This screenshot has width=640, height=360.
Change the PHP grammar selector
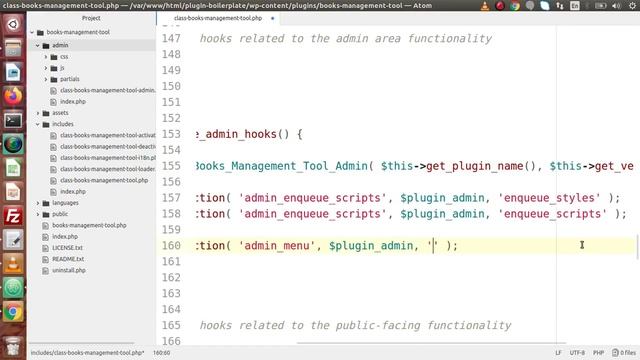598,353
